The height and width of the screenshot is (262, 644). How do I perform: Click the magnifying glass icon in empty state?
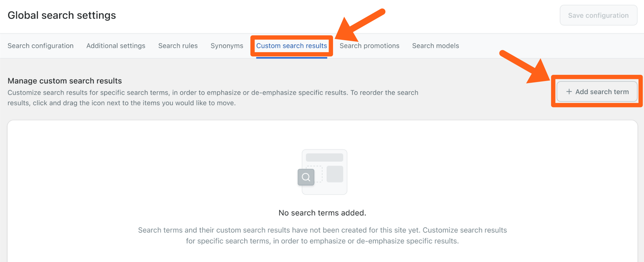point(306,177)
